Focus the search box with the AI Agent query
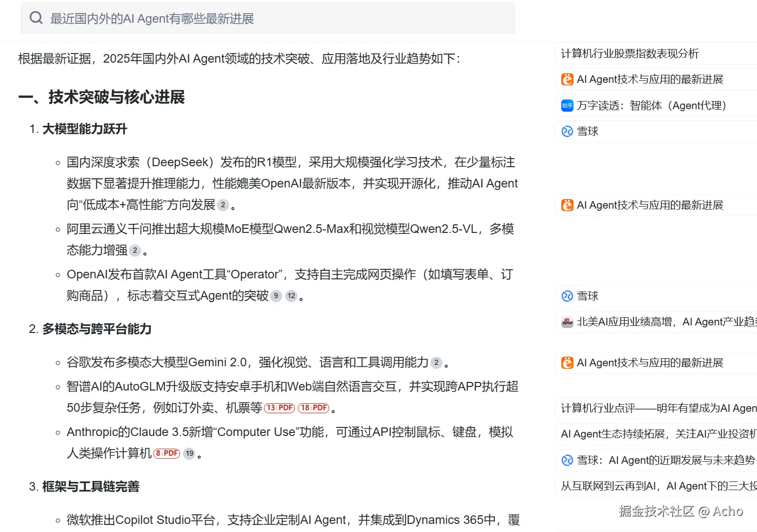 (268, 18)
